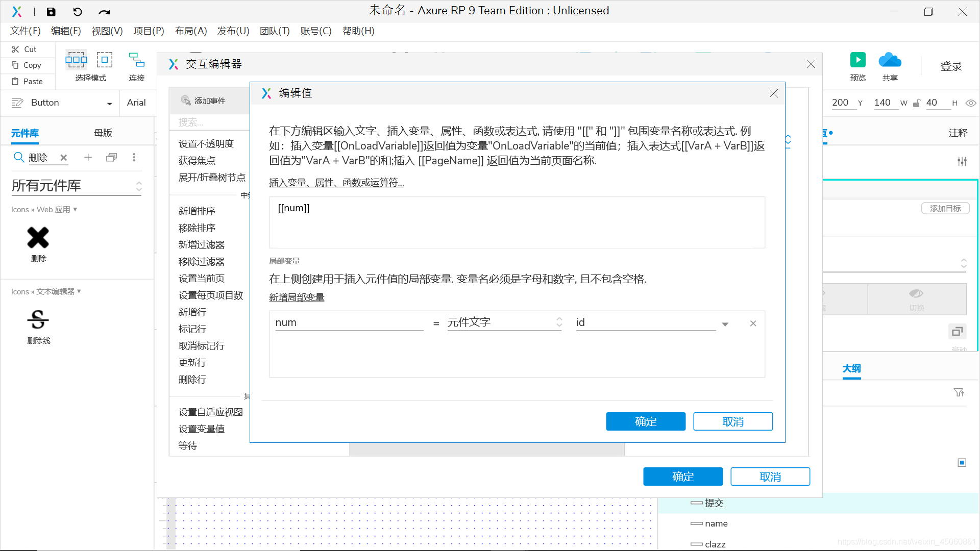Click the green Preview play icon

click(857, 60)
